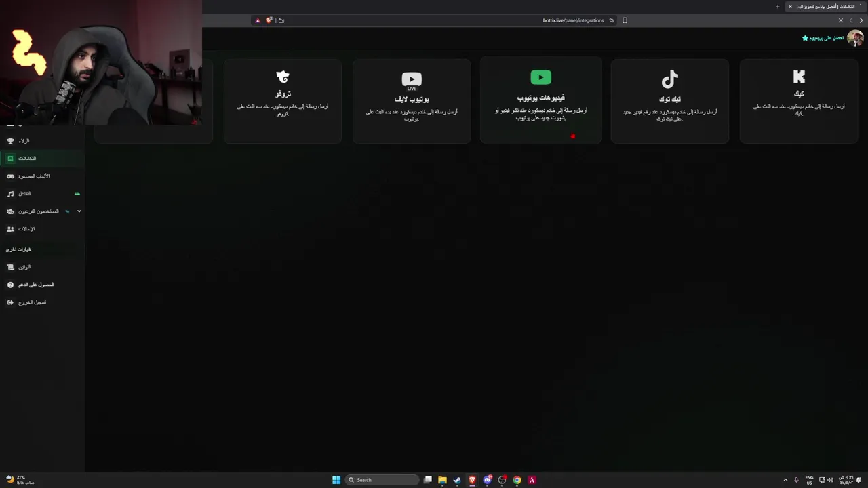Click the Brave Rewards triangle icon
The image size is (868, 488).
258,20
